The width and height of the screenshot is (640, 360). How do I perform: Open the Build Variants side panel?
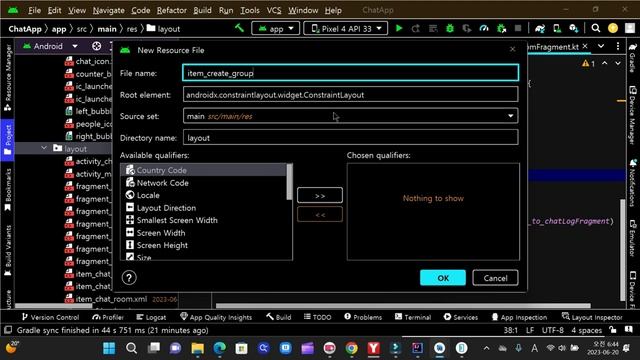coord(7,250)
